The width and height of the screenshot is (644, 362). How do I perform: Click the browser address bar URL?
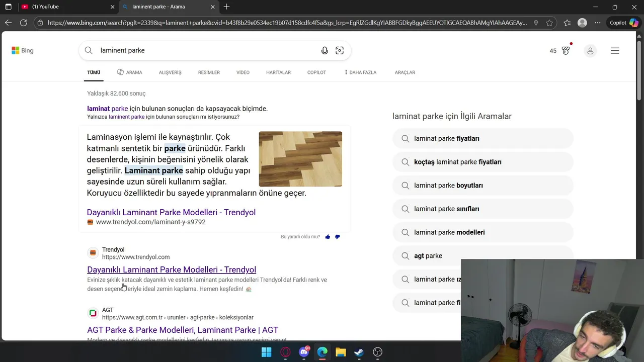pyautogui.click(x=287, y=23)
